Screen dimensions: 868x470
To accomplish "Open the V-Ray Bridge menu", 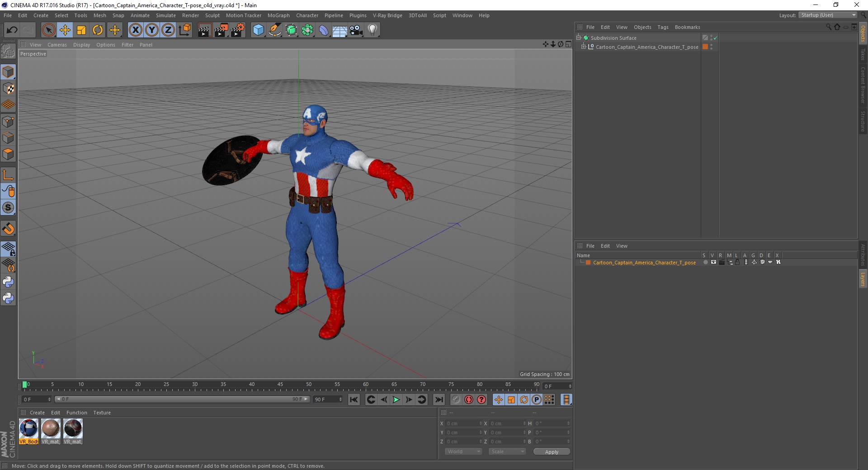I will (x=387, y=15).
